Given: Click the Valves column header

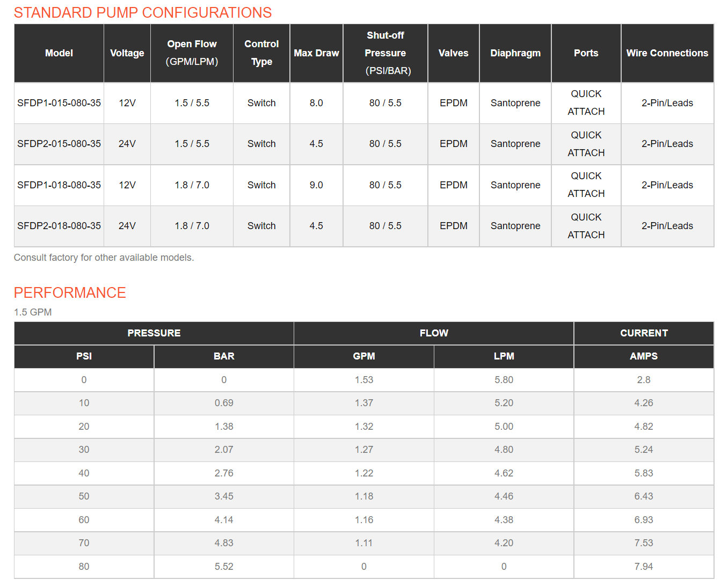Looking at the screenshot, I should 454,53.
